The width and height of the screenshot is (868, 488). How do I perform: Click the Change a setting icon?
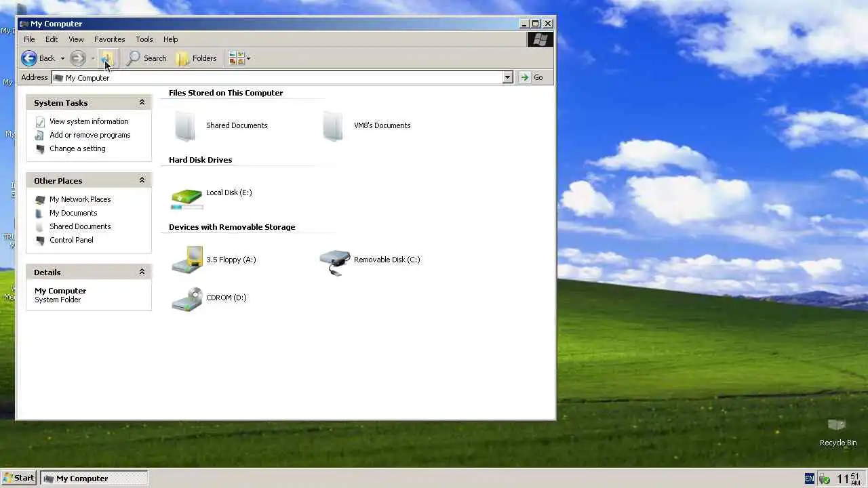[40, 149]
